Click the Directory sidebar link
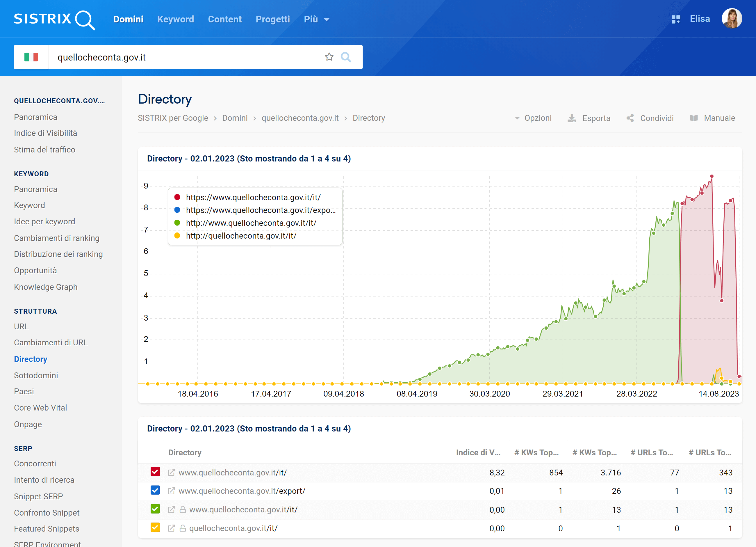The width and height of the screenshot is (756, 547). pyautogui.click(x=31, y=359)
